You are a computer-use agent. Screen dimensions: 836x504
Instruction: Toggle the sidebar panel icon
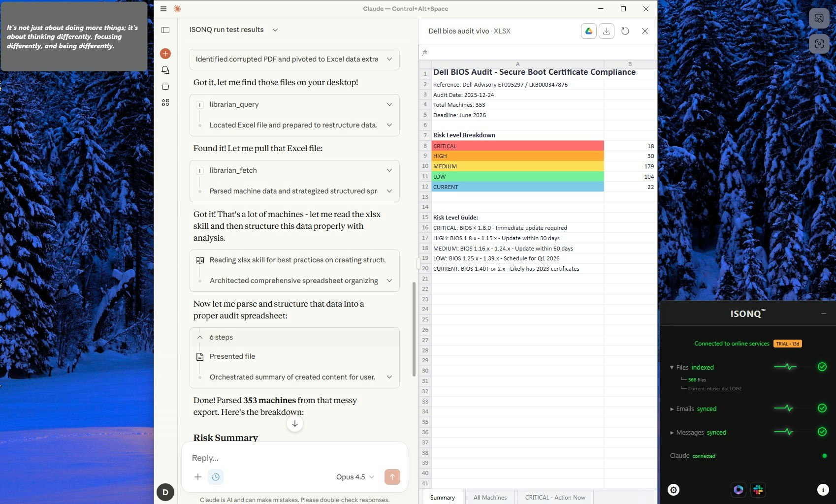165,30
